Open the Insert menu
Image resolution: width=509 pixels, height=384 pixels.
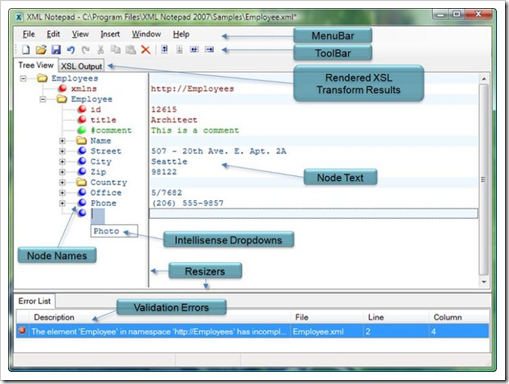click(110, 34)
